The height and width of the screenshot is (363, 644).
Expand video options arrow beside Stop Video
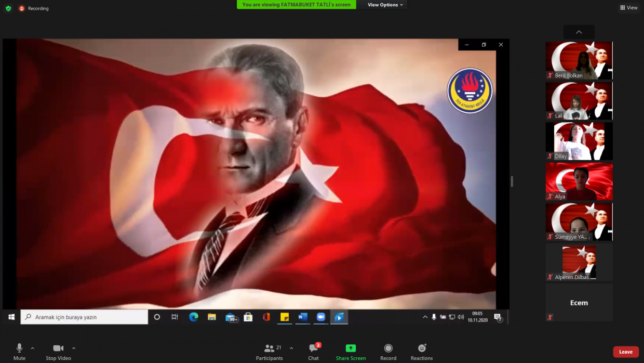pyautogui.click(x=74, y=348)
